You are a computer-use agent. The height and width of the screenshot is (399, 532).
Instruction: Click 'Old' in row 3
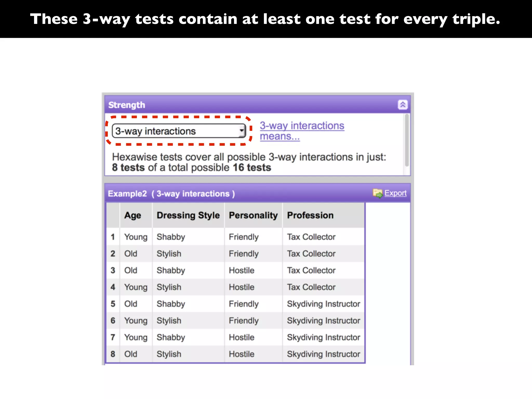(131, 270)
